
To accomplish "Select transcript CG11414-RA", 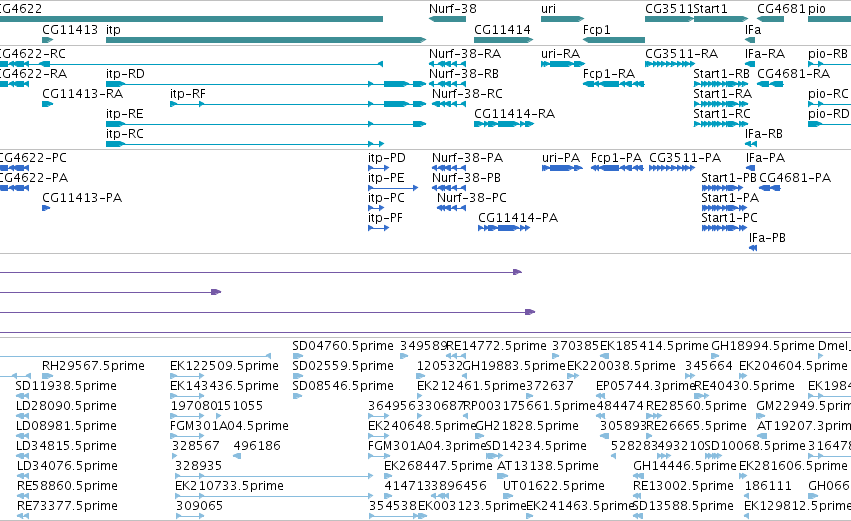I will pos(514,114).
